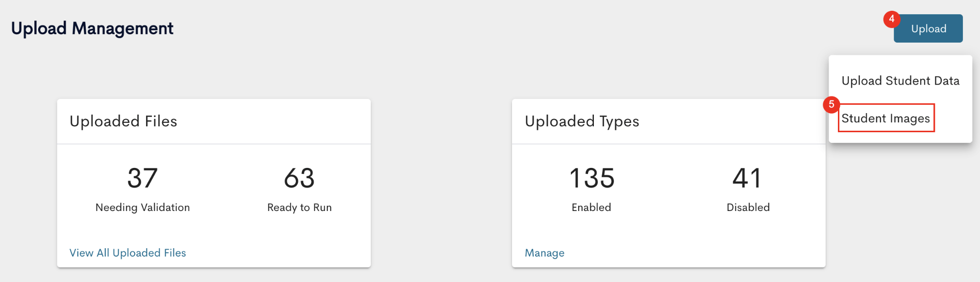The height and width of the screenshot is (282, 980).
Task: Select the 135 Enabled types count
Action: [x=591, y=189]
